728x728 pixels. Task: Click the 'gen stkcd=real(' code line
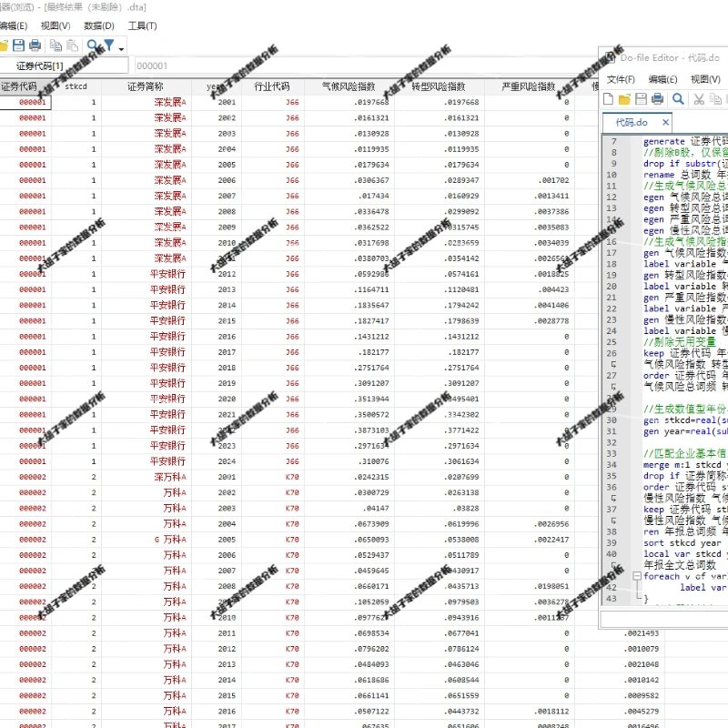pyautogui.click(x=685, y=420)
